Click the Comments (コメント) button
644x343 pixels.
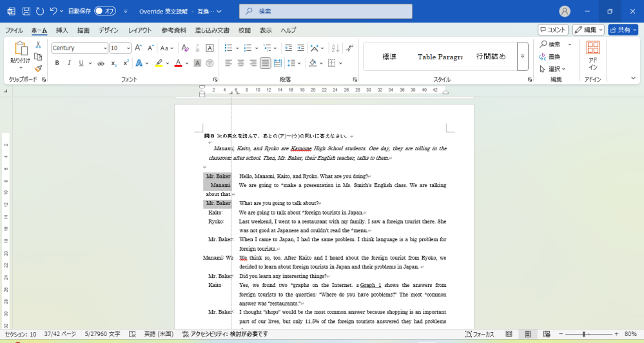(x=553, y=30)
